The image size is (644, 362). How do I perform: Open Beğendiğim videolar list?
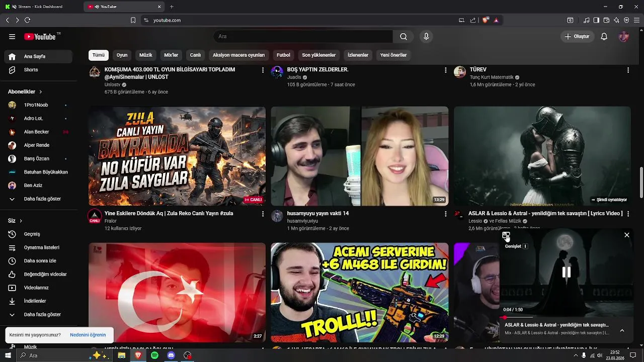[38, 275]
